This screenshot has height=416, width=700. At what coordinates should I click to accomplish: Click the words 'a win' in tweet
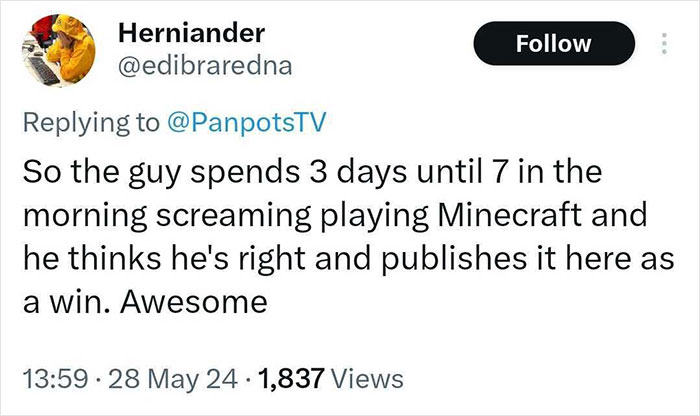coord(65,302)
